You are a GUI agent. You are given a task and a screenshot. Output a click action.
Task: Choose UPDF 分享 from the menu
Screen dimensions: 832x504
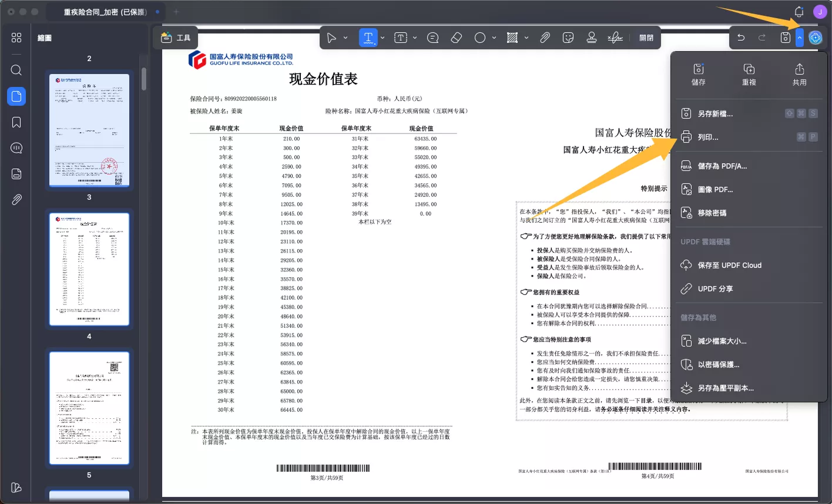[749, 289]
